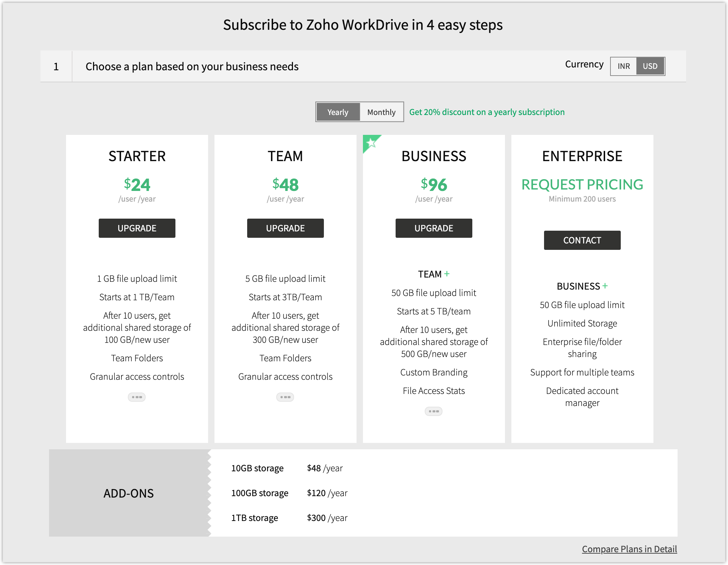Switch billing to Monthly
728x565 pixels.
pyautogui.click(x=381, y=112)
